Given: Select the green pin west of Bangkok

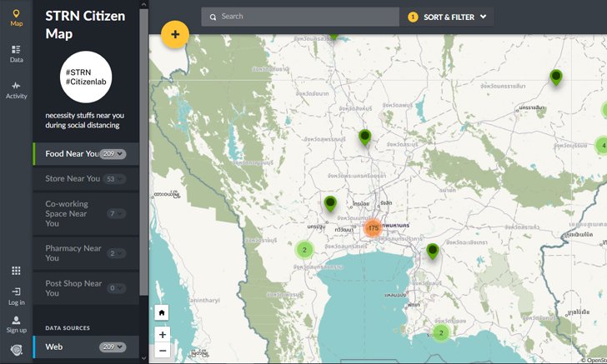Looking at the screenshot, I should click(330, 202).
